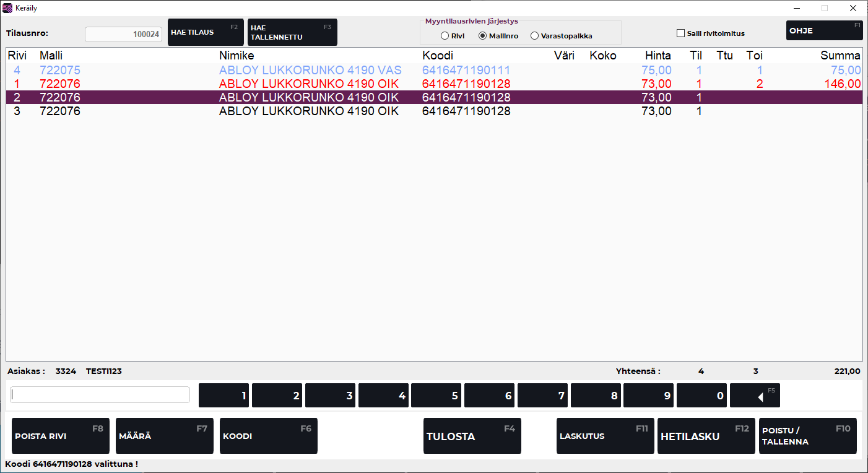Click the Hae Tilaus button

[x=206, y=32]
